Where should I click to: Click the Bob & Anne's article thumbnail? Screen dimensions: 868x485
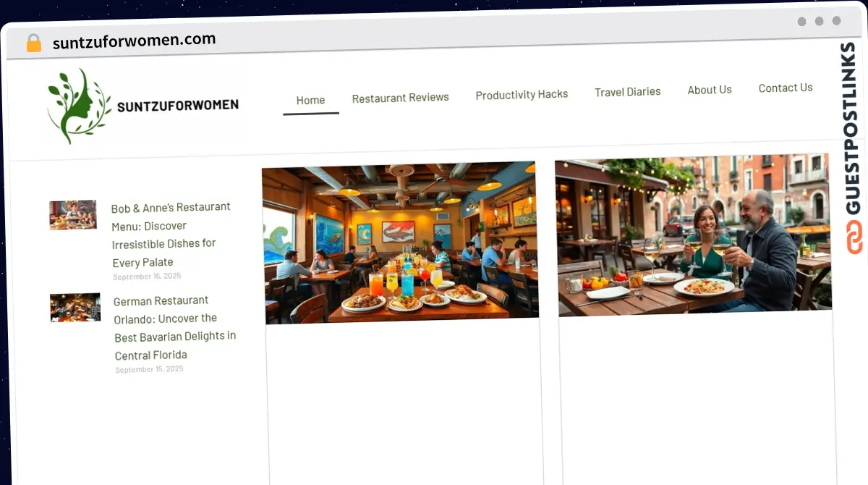[x=73, y=215]
